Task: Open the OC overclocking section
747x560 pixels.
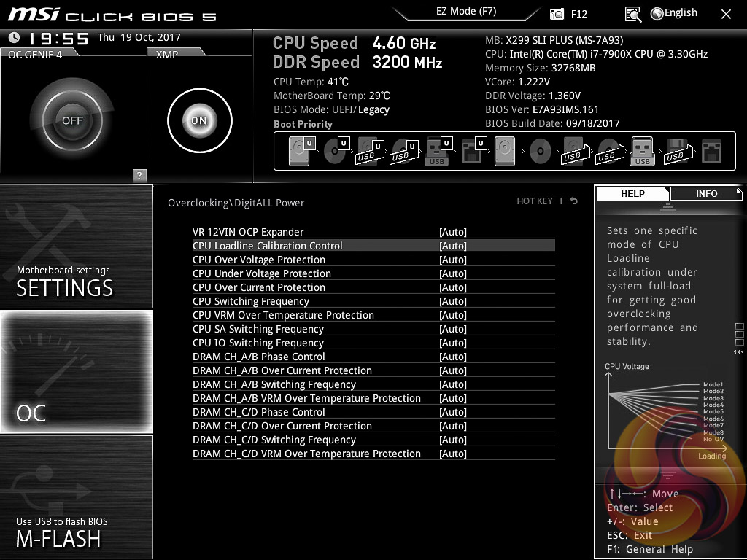Action: [x=76, y=371]
